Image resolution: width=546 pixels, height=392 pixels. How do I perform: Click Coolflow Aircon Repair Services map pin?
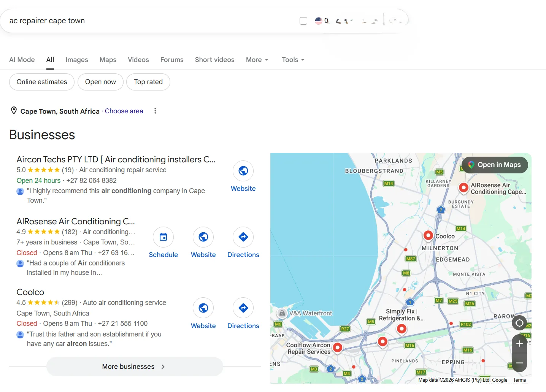(337, 348)
